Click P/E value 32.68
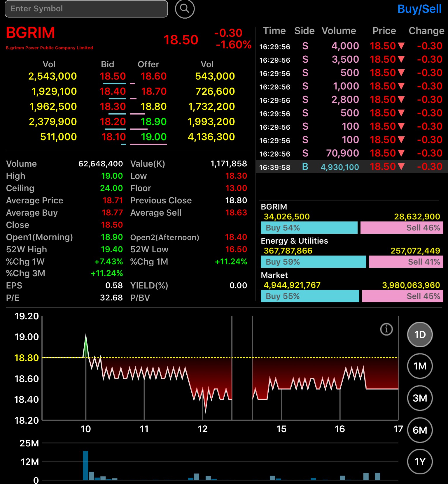This screenshot has width=448, height=484. [111, 298]
